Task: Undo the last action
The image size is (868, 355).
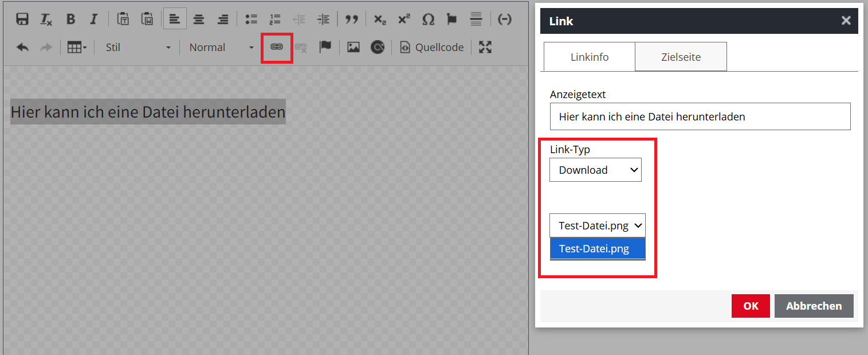Action: pyautogui.click(x=22, y=47)
